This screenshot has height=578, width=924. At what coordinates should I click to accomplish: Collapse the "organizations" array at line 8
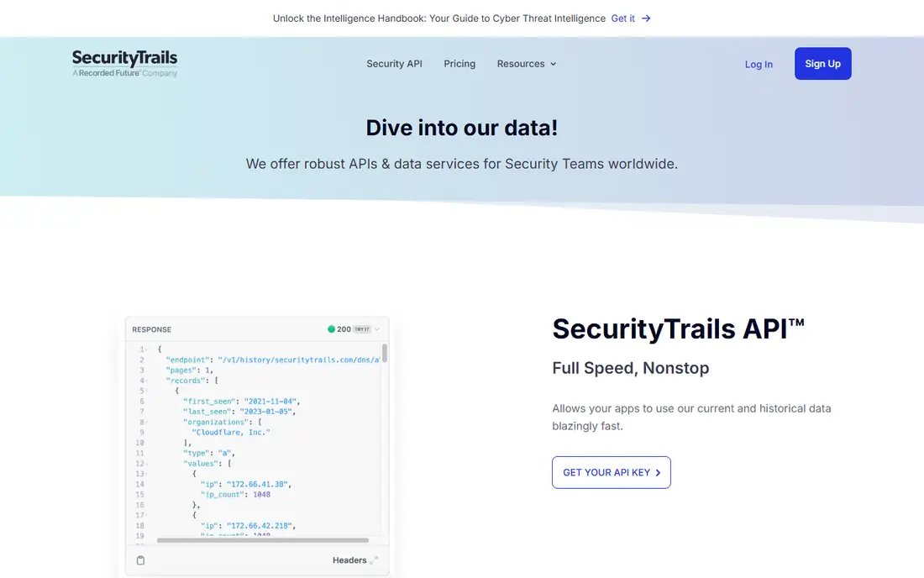147,422
